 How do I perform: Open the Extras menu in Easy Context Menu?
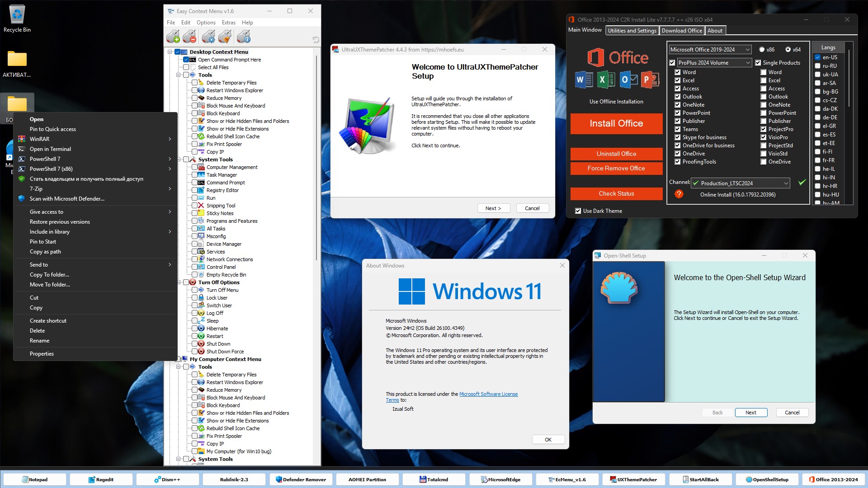point(228,23)
